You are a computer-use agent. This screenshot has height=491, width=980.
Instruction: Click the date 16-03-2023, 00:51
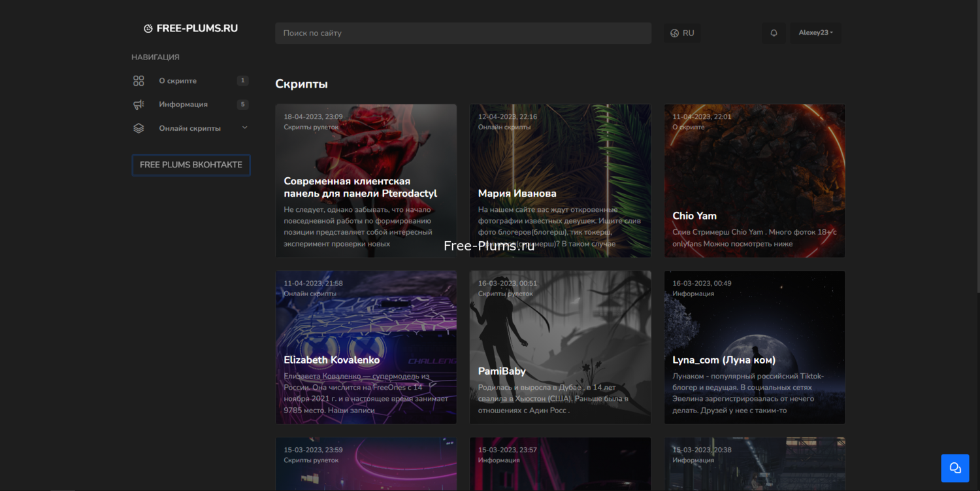tap(508, 284)
